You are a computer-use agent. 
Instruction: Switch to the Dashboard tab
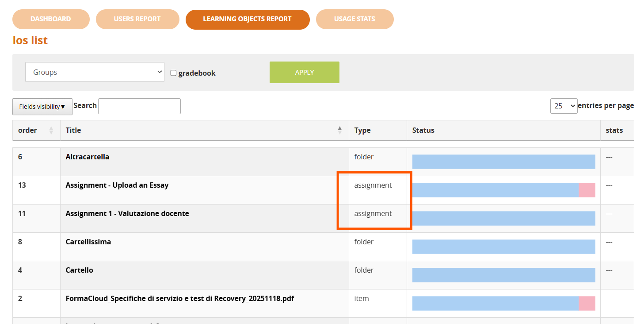click(x=51, y=19)
